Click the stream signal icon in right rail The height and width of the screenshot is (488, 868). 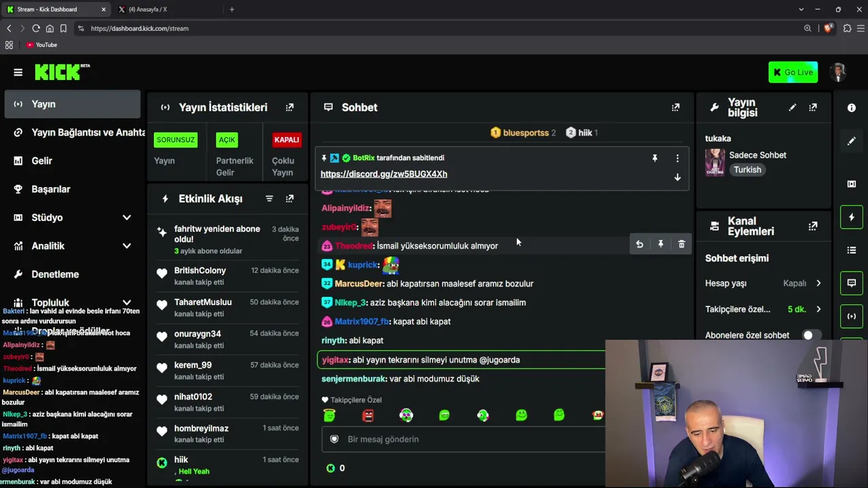[x=852, y=317]
